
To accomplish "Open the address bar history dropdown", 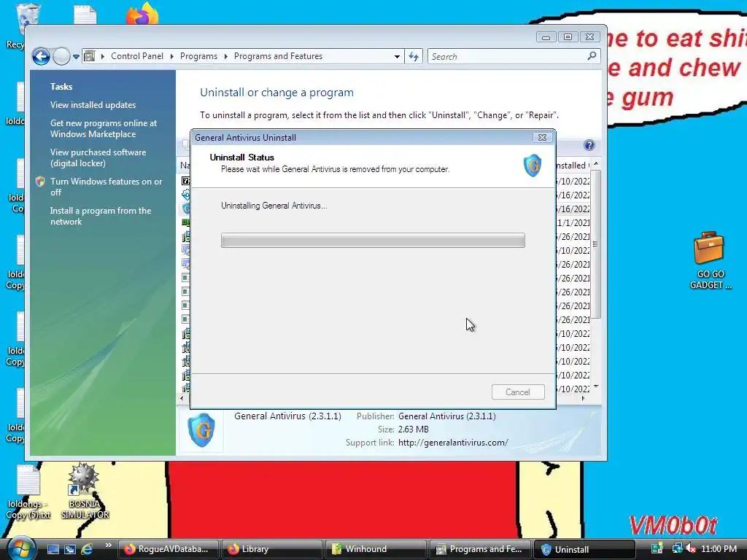I will tap(397, 56).
